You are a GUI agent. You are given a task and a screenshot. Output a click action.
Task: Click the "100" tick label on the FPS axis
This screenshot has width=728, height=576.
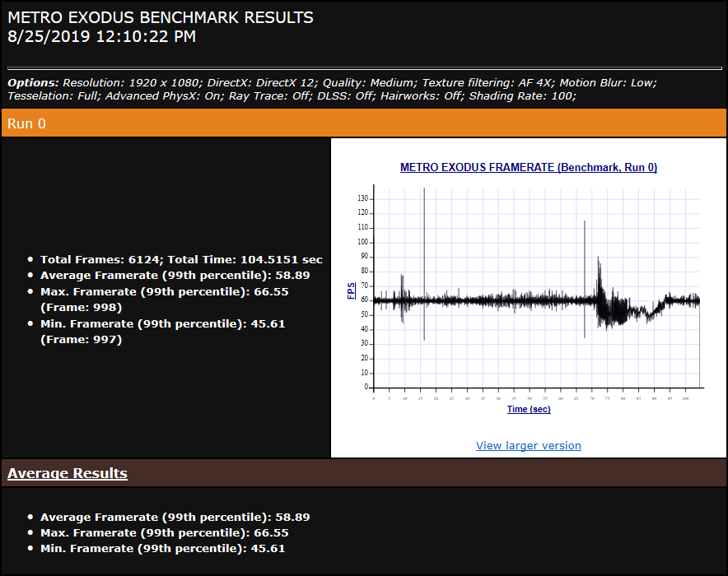coord(362,242)
